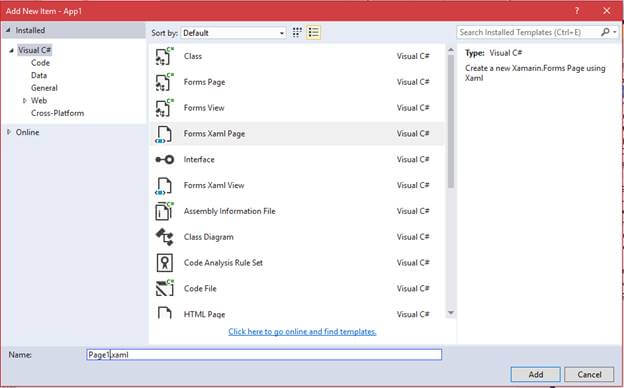This screenshot has height=388, width=624.
Task: Open the Sort by Default dropdown
Action: tap(233, 33)
